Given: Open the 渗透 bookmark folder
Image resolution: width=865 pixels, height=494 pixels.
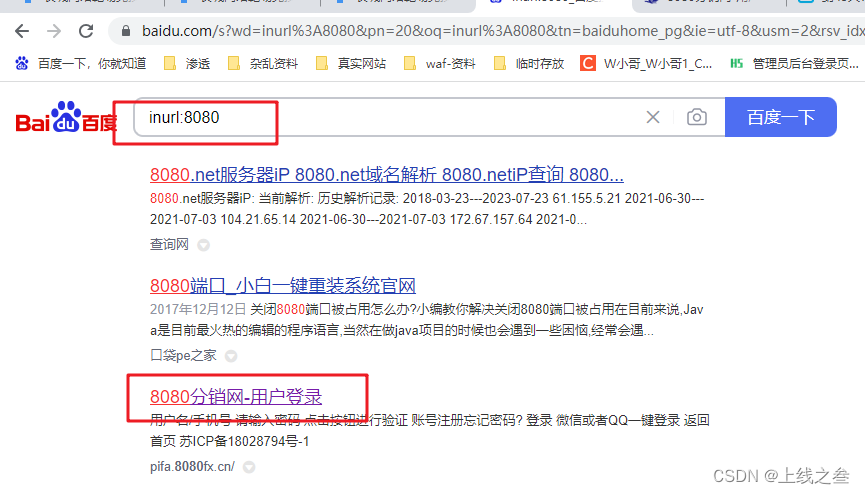Looking at the screenshot, I should pyautogui.click(x=188, y=63).
